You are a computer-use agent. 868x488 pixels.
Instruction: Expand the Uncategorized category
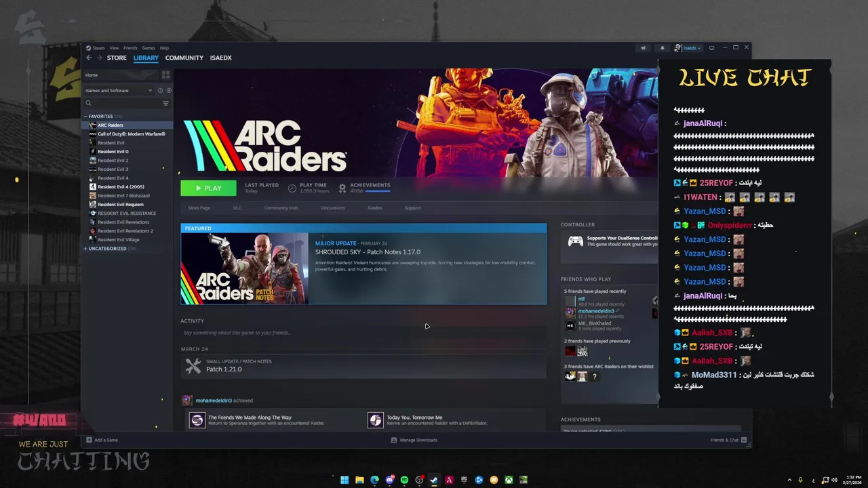pyautogui.click(x=85, y=249)
